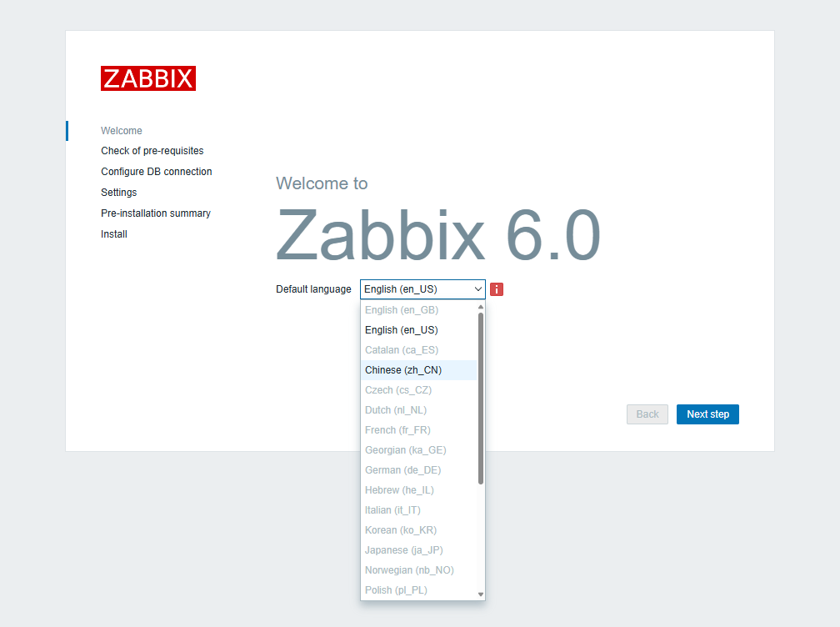Select Hebrew (he_IL) language option
The image size is (840, 627).
click(x=400, y=489)
